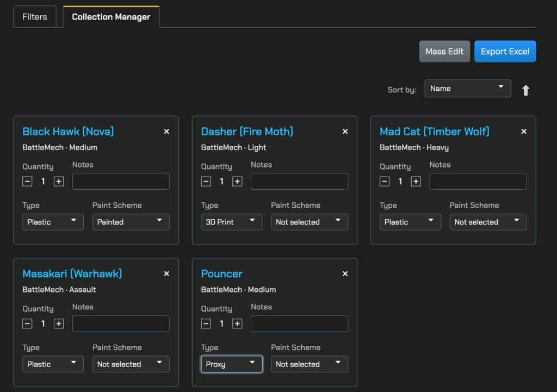Select the Collection Manager tab
Viewport: 557px width, 392px height.
click(111, 17)
